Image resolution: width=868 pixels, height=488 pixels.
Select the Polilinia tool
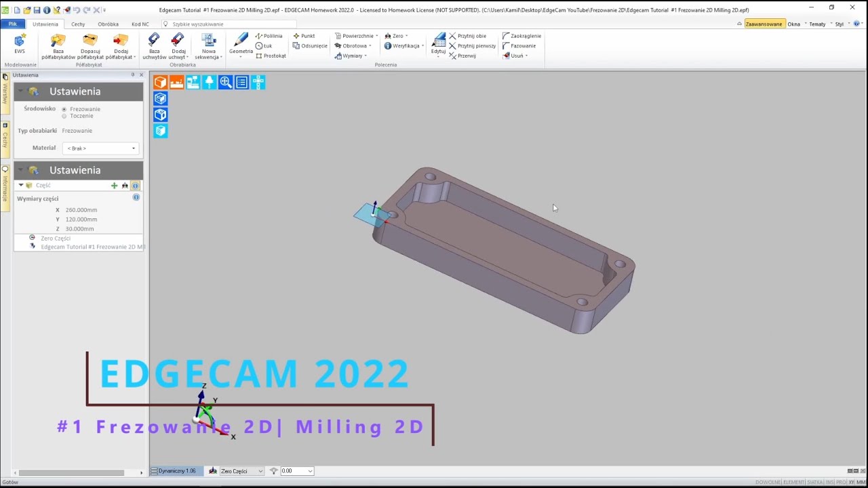point(269,36)
